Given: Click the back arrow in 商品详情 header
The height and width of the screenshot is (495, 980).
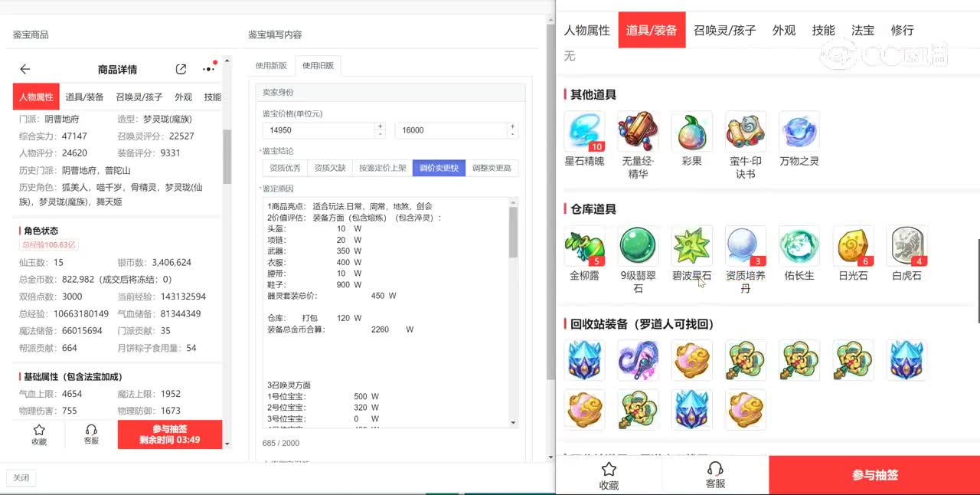Looking at the screenshot, I should [x=24, y=70].
